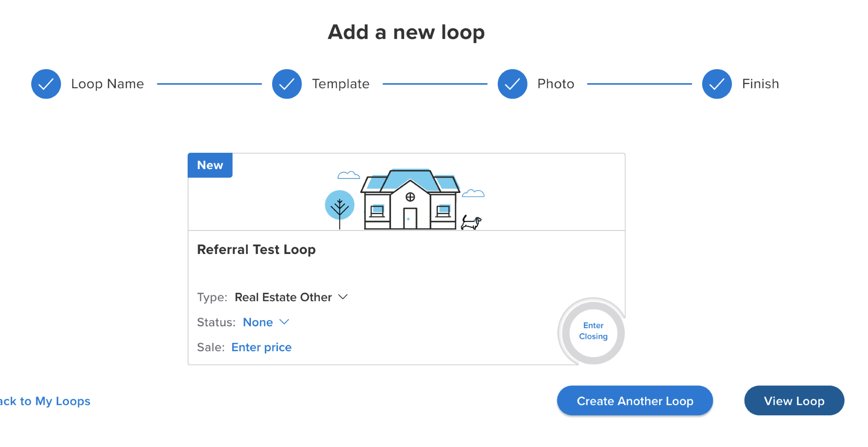Expand the Status None dropdown arrow
This screenshot has height=447, width=868.
(x=284, y=322)
